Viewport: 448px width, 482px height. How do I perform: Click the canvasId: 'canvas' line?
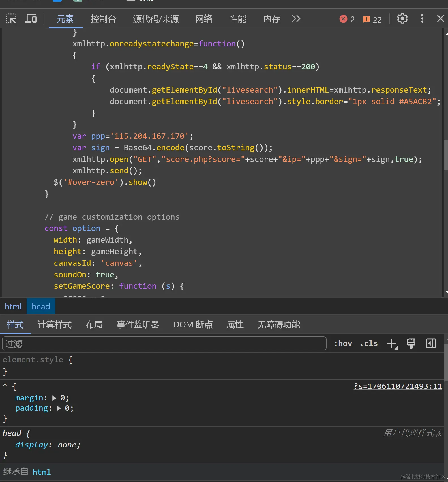[98, 263]
